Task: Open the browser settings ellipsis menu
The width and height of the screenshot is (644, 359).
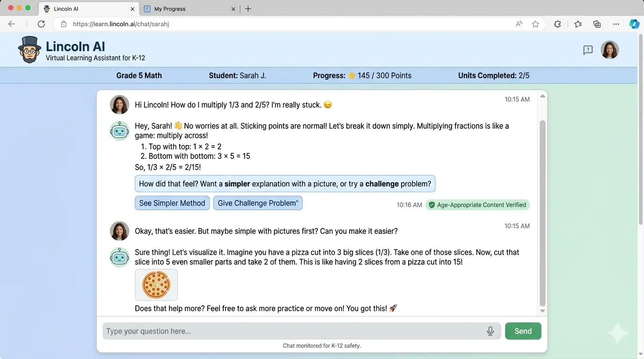Action: 616,24
